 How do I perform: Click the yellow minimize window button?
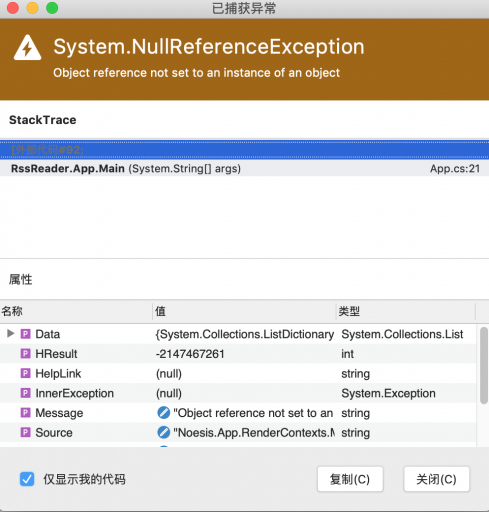click(32, 8)
